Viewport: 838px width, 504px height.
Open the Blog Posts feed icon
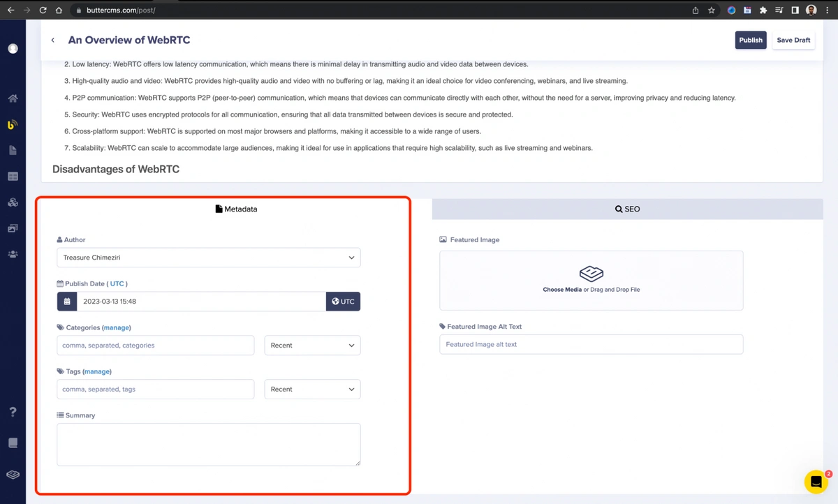click(x=13, y=125)
